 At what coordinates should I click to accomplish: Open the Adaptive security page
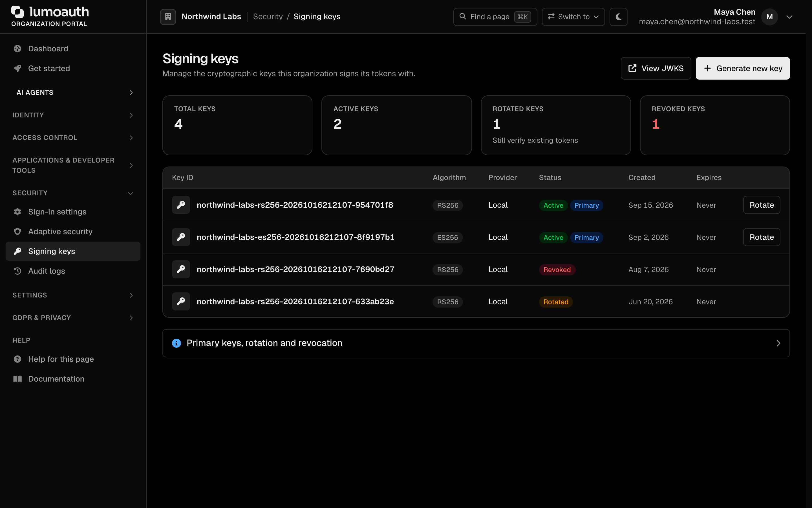73,231
